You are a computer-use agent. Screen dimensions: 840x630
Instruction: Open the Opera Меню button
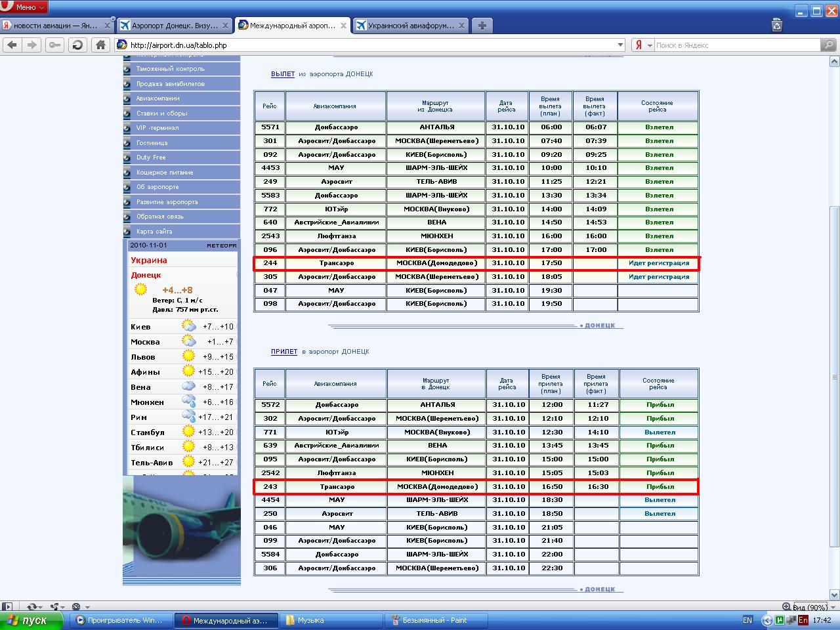[24, 7]
